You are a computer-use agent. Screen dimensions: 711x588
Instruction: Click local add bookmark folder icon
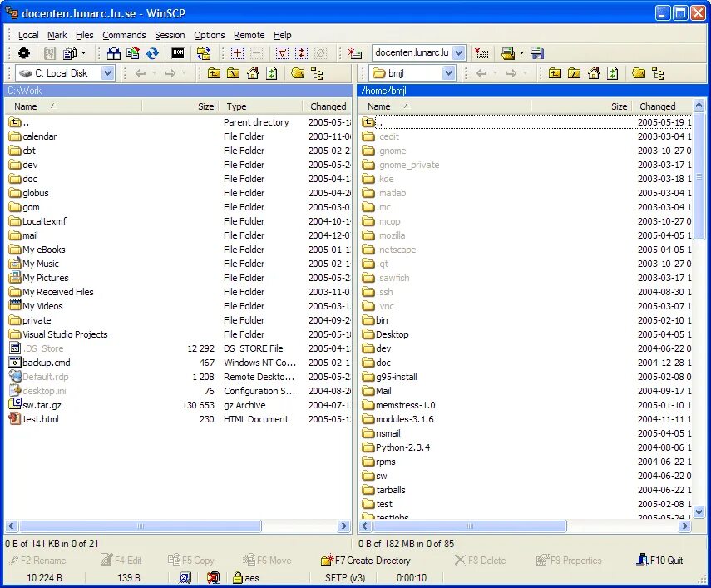coord(298,73)
